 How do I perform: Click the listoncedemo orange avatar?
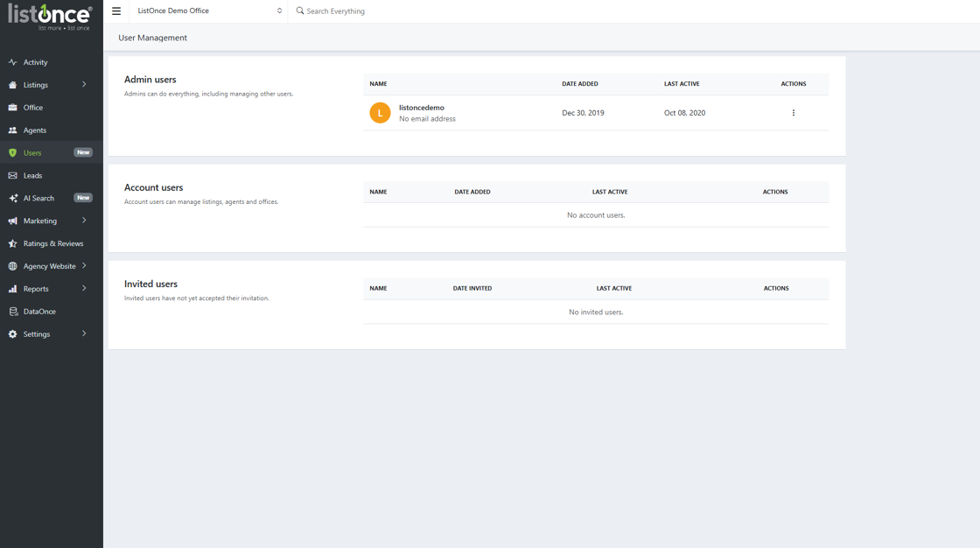[380, 113]
